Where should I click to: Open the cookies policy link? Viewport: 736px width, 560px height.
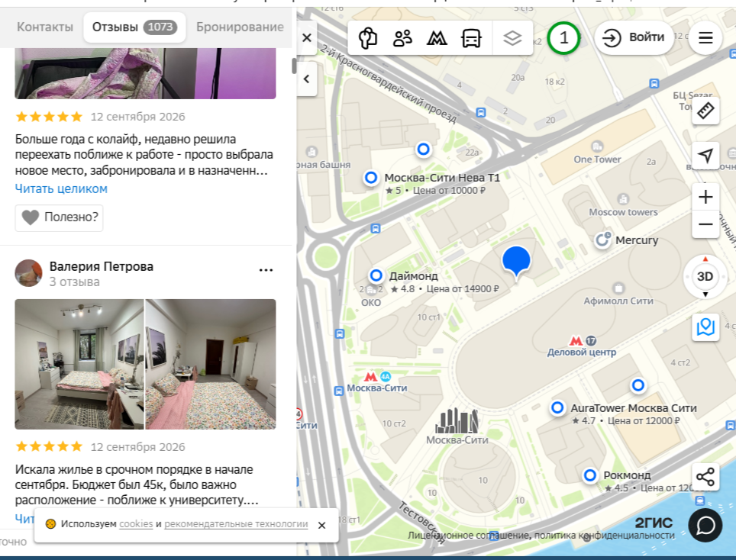coord(136,524)
